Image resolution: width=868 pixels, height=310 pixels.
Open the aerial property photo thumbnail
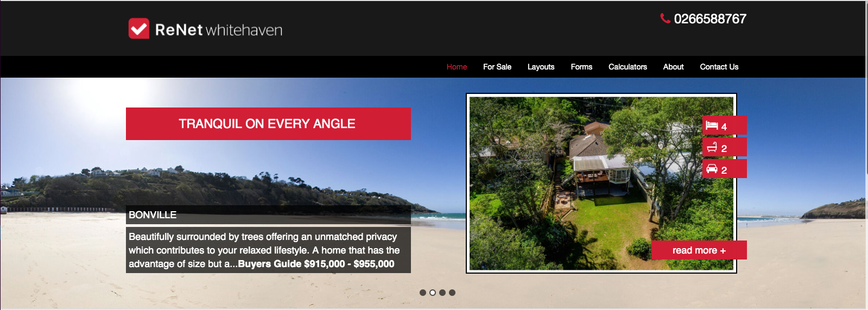[601, 184]
